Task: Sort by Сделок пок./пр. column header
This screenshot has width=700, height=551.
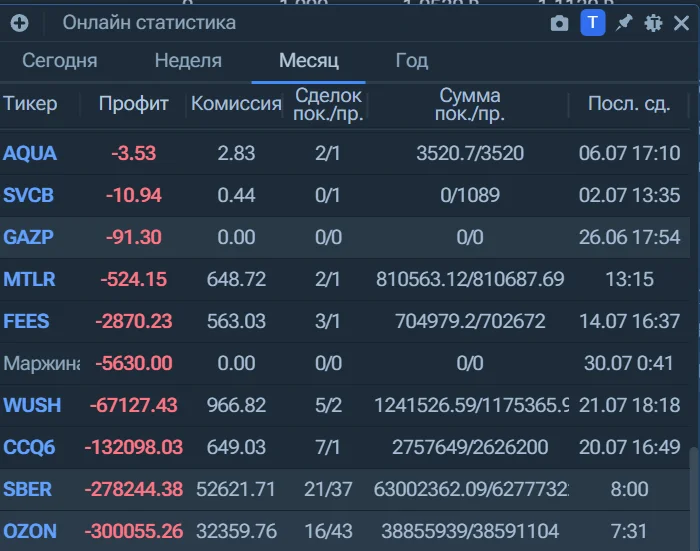Action: (328, 104)
